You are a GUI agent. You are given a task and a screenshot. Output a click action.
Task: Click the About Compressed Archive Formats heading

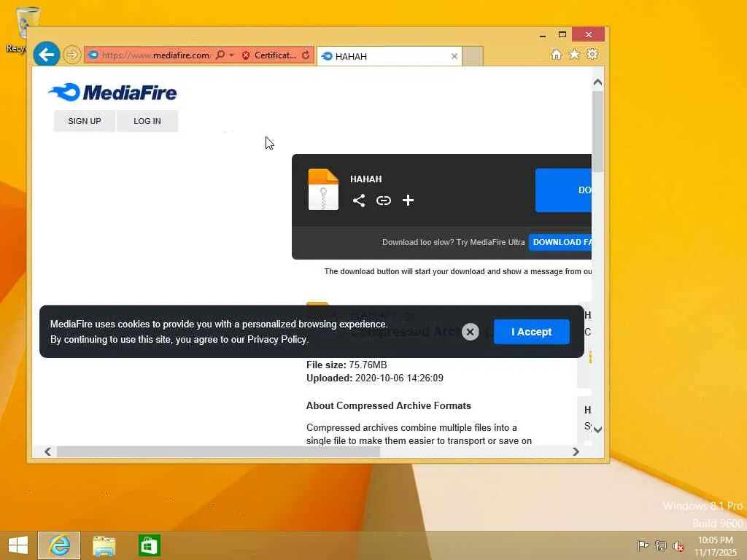[389, 405]
